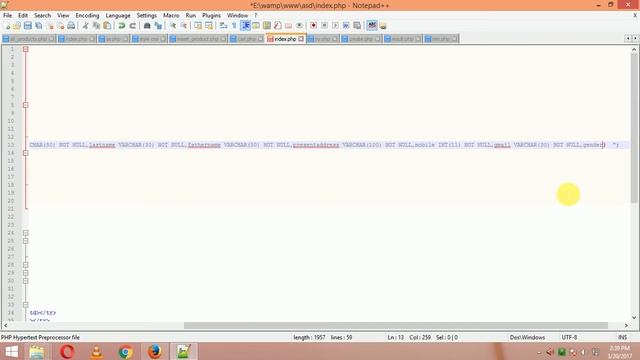
Task: Save all open files with Save All icon
Action: coord(39,26)
